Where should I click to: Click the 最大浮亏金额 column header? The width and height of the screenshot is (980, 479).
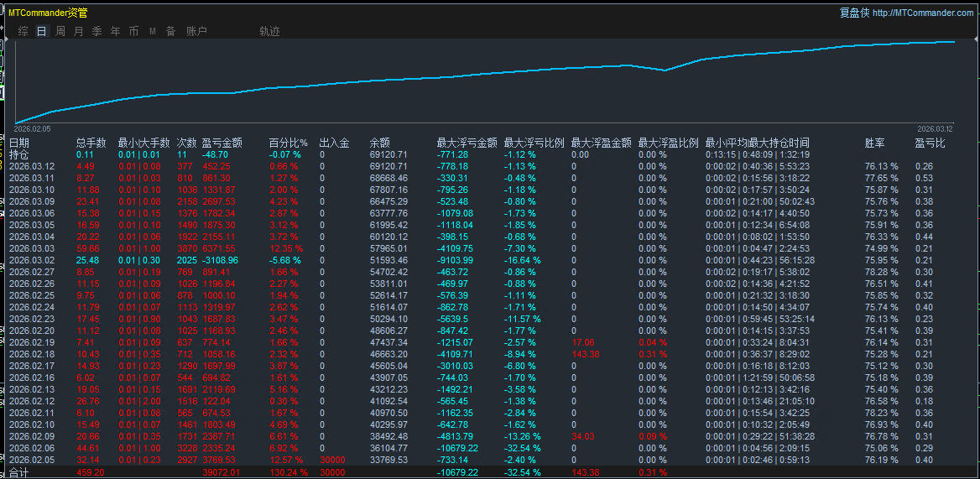[x=467, y=143]
